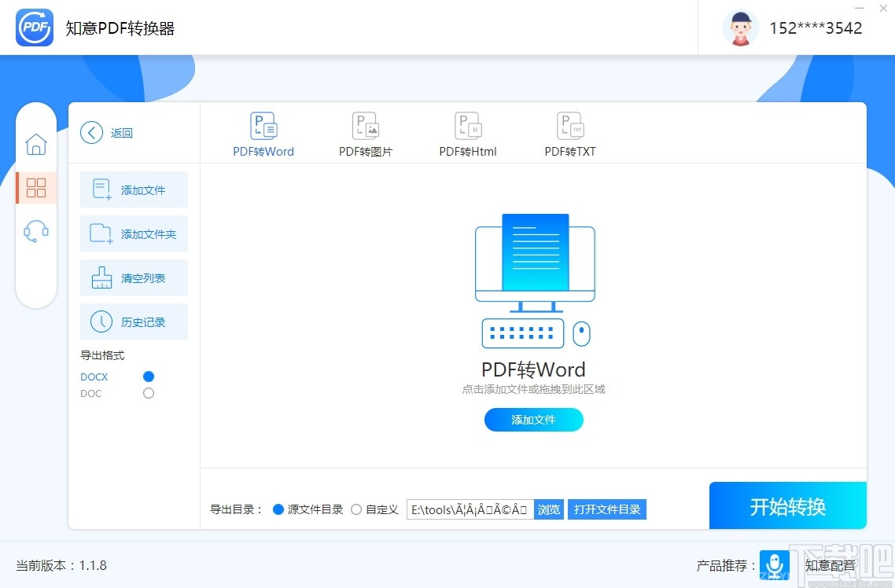Screen dimensions: 895x588
Task: Open customer support headset icon
Action: 35,230
